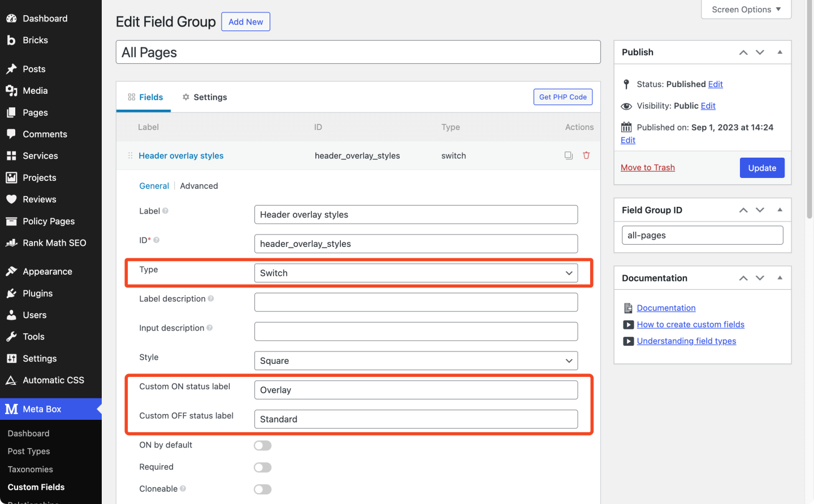Open the Bricks sidebar menu icon
The width and height of the screenshot is (814, 504).
click(11, 40)
